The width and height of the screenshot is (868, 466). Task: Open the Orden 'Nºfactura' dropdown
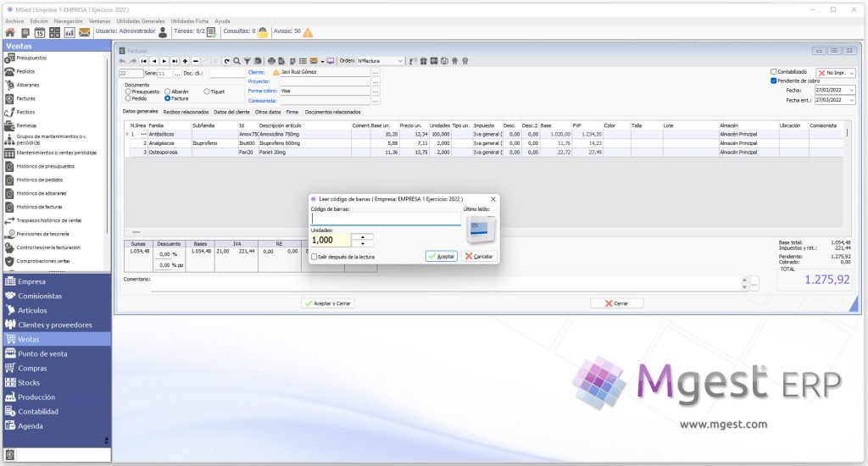point(381,61)
